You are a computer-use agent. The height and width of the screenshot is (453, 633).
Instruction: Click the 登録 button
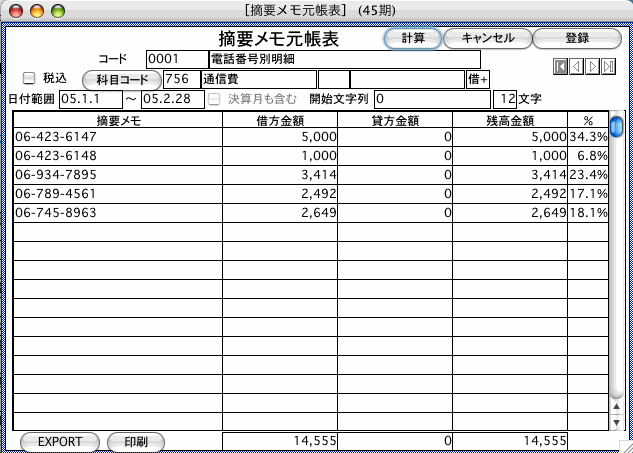[x=576, y=38]
